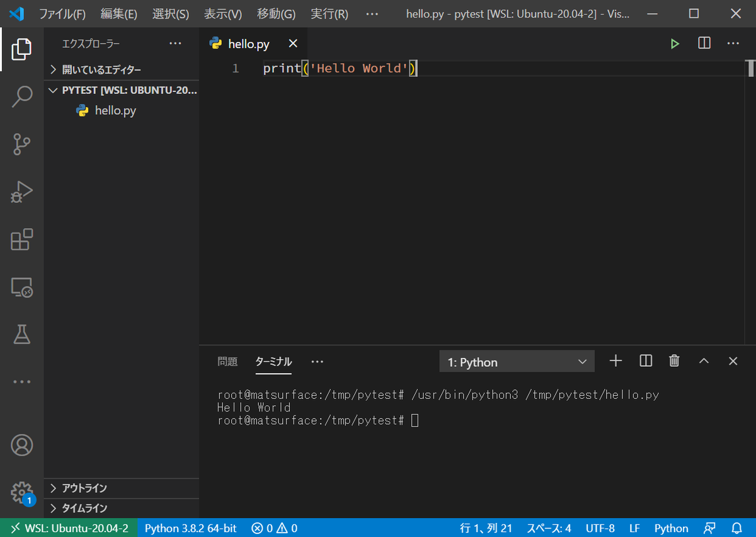Open editor More Actions ellipsis

(733, 43)
